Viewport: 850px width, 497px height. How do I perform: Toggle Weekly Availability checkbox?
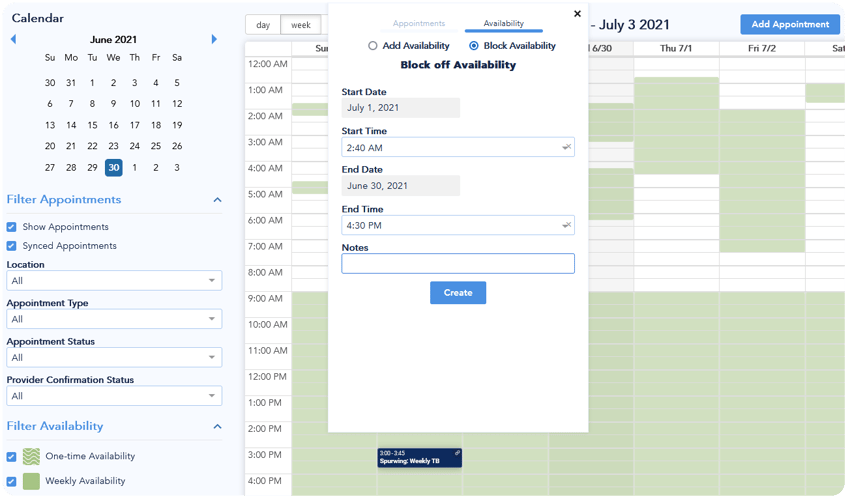11,481
